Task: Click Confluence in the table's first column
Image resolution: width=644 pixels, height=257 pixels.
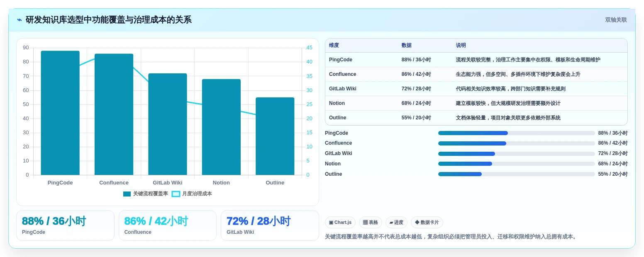Action: point(342,74)
